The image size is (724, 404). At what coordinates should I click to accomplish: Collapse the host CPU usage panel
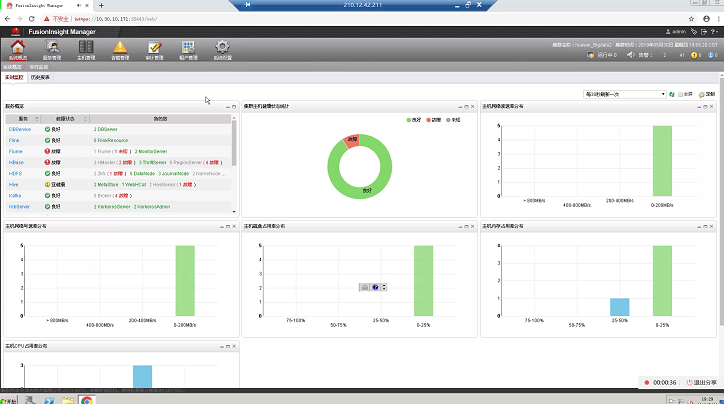pyautogui.click(x=222, y=346)
